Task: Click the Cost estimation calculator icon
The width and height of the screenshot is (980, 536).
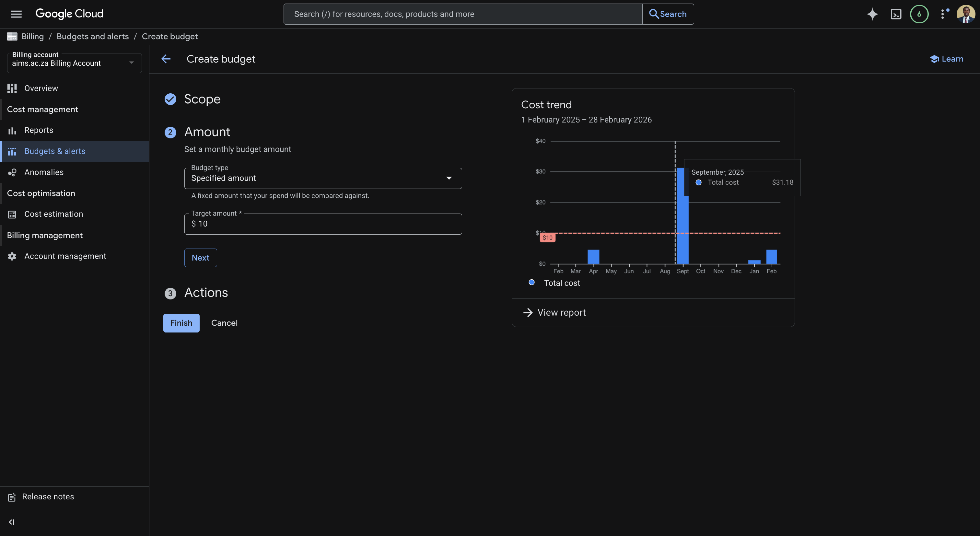Action: click(x=12, y=214)
